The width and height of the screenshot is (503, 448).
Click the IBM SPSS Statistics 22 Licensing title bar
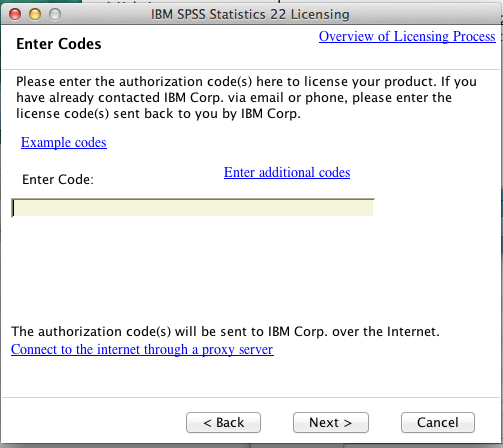(250, 14)
